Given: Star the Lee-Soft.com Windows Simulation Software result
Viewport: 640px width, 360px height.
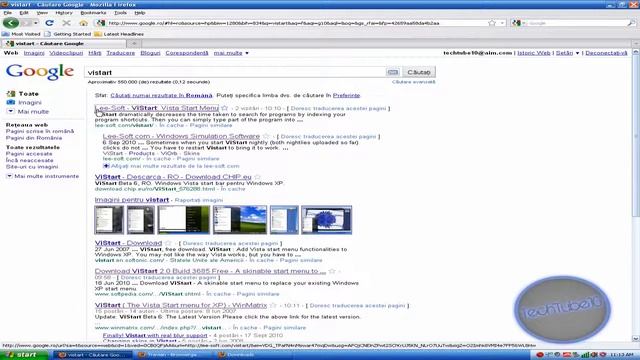Looking at the screenshot, I should pyautogui.click(x=266, y=136).
